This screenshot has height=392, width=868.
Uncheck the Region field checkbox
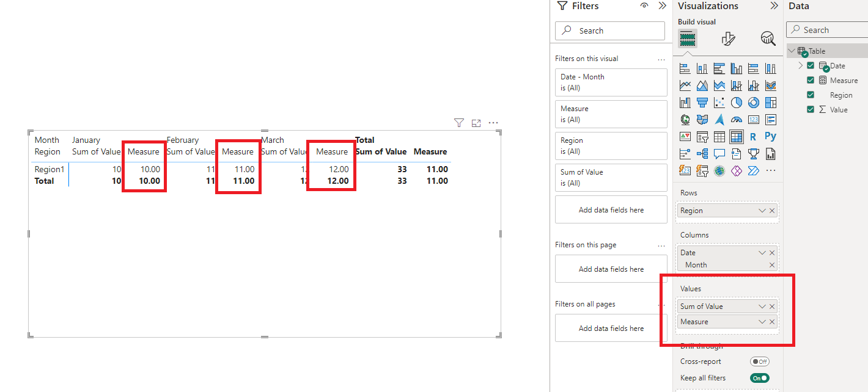811,95
